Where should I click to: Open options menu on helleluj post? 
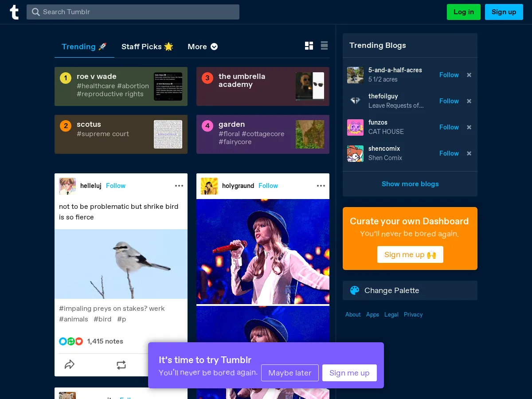(179, 186)
